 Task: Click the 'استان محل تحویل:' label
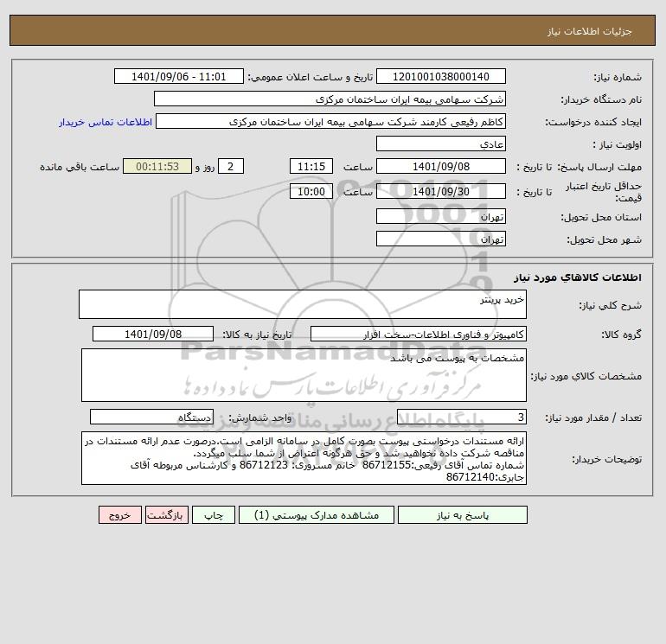pyautogui.click(x=601, y=217)
